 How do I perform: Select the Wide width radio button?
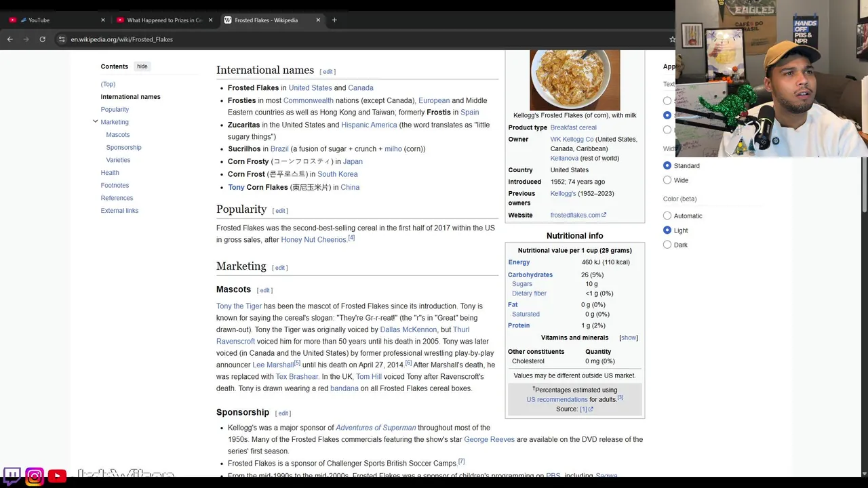click(667, 180)
